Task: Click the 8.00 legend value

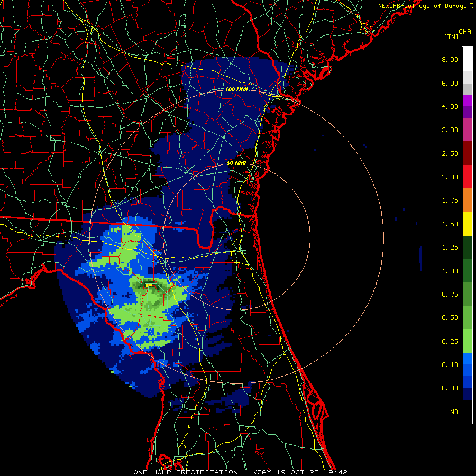Action: (450, 59)
